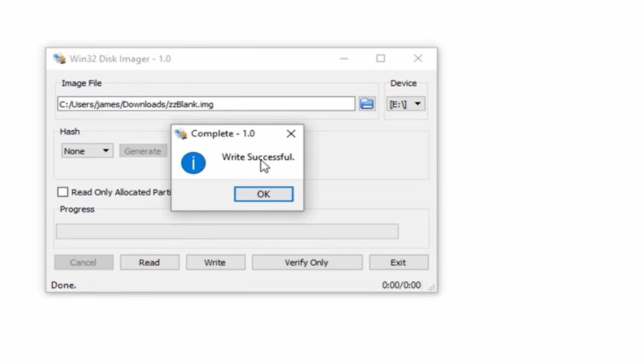The height and width of the screenshot is (362, 644).
Task: Close the Complete dialog with X
Action: coord(291,134)
